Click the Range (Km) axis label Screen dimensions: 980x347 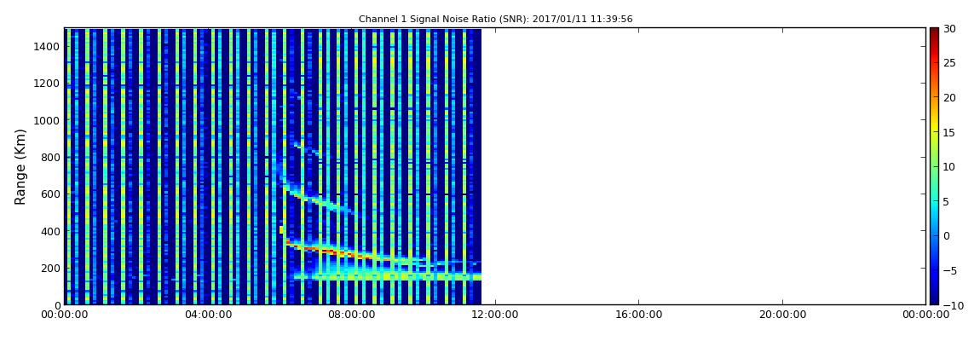coord(20,167)
